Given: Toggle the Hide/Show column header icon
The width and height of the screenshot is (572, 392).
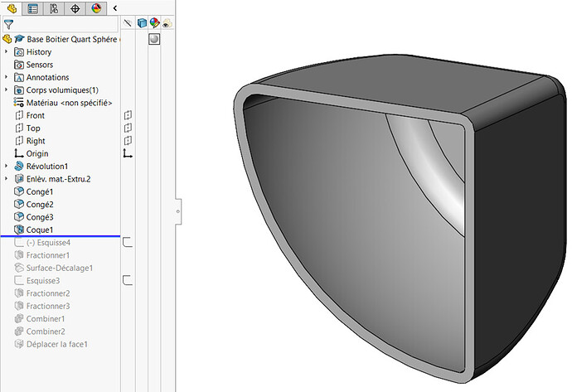Looking at the screenshot, I should coord(128,24).
